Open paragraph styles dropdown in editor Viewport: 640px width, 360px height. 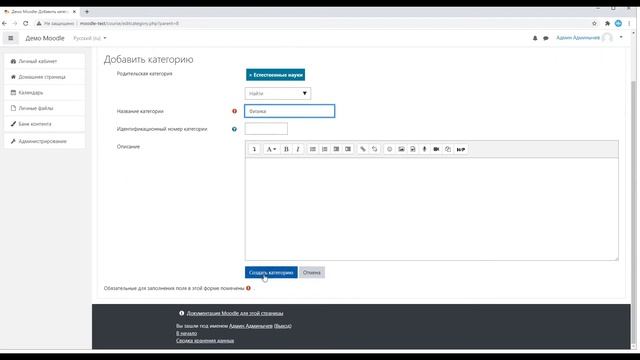point(271,149)
